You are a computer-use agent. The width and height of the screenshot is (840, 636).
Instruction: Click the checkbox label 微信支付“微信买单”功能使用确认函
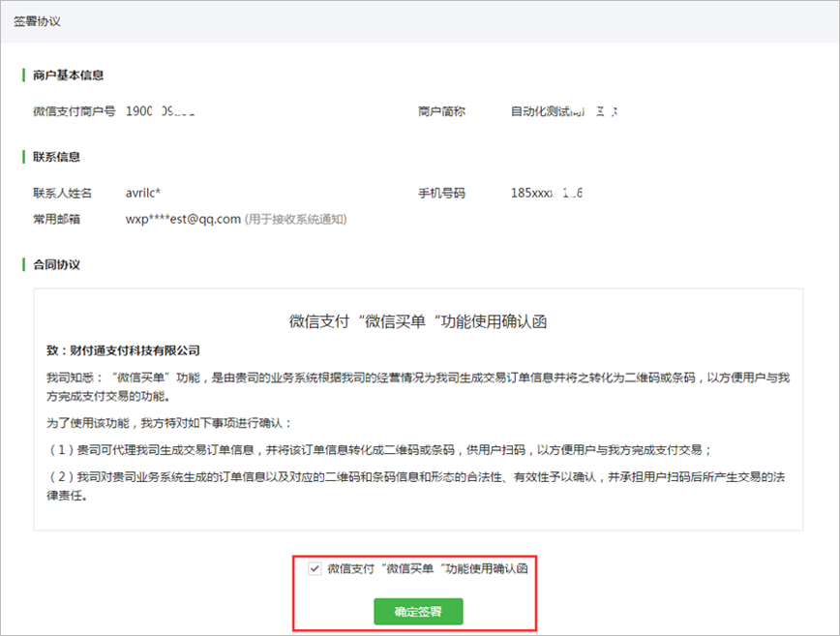[x=428, y=568]
